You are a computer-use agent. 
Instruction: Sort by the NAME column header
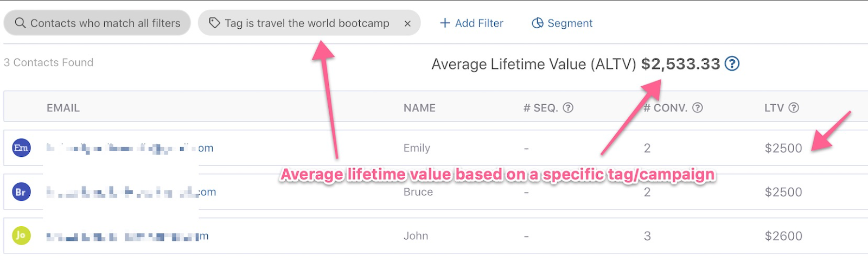(419, 108)
